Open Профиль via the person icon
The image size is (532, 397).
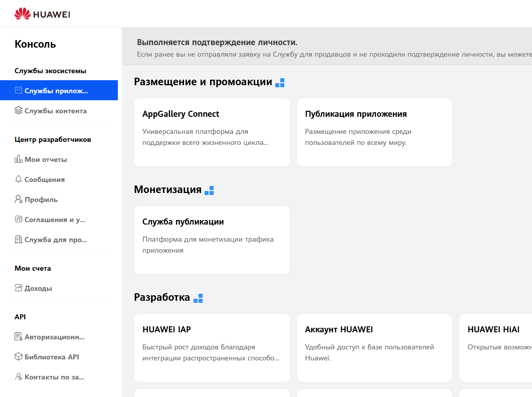[x=19, y=200]
